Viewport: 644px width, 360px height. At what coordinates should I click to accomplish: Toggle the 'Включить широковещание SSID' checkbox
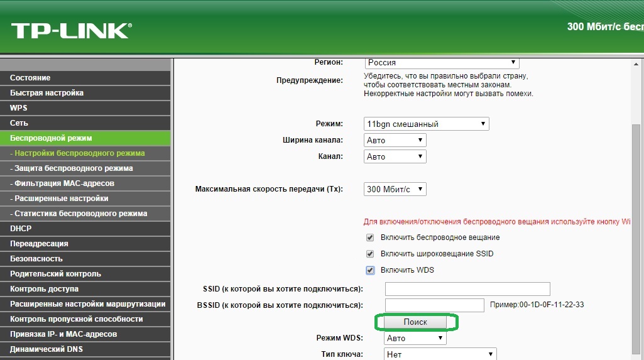(x=370, y=254)
